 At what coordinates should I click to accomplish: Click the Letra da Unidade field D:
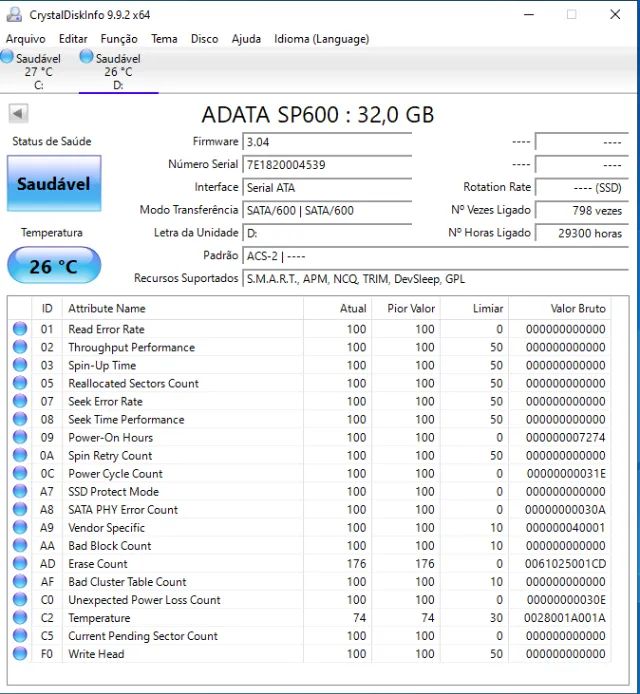(327, 233)
